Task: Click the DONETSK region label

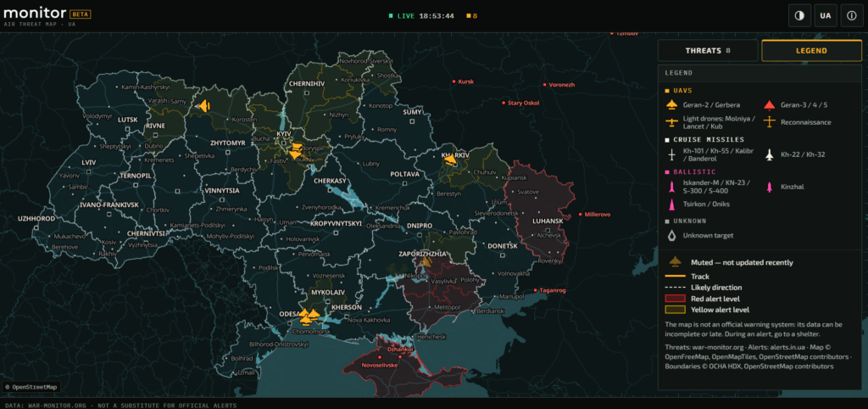Action: (x=504, y=245)
